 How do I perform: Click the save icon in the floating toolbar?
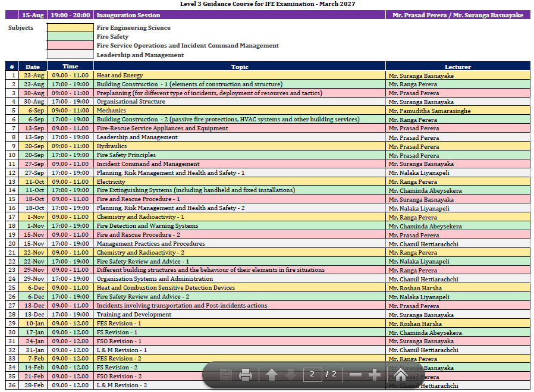[226, 375]
